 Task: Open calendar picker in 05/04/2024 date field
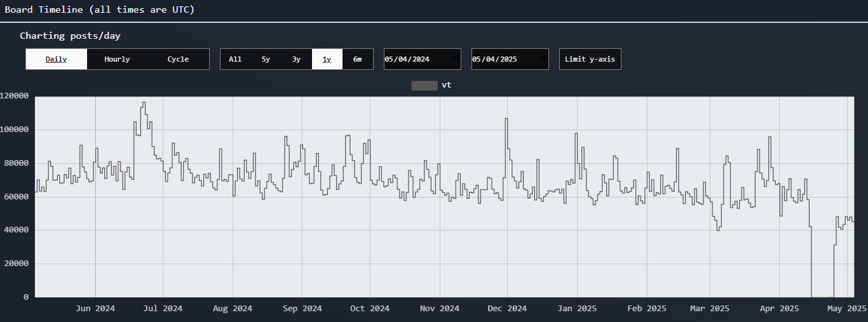click(x=454, y=59)
